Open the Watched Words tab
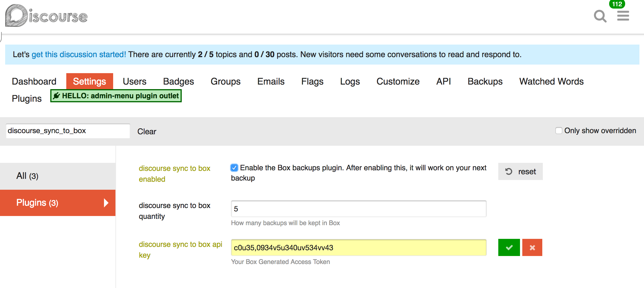This screenshot has height=288, width=644. pos(551,81)
